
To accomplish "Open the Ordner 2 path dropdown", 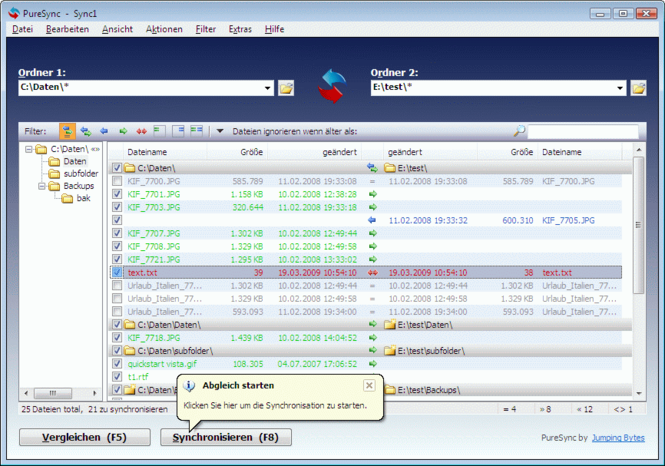I will (x=620, y=89).
